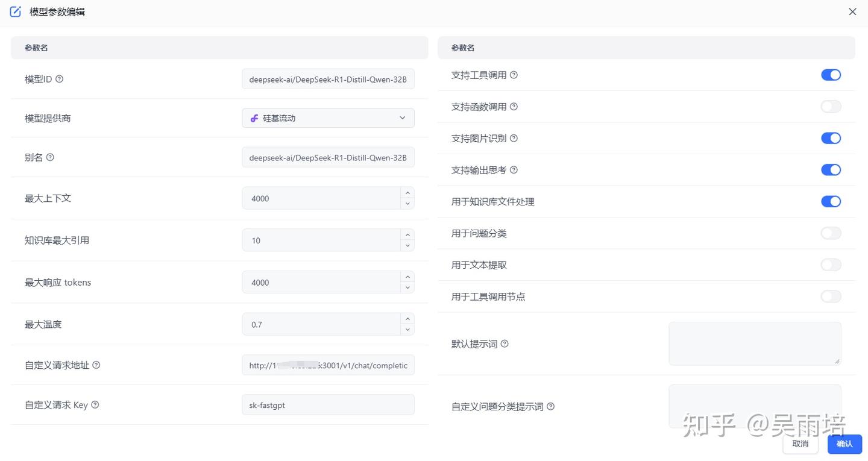Click the help icon beside 自定义问题分类提示词

550,406
